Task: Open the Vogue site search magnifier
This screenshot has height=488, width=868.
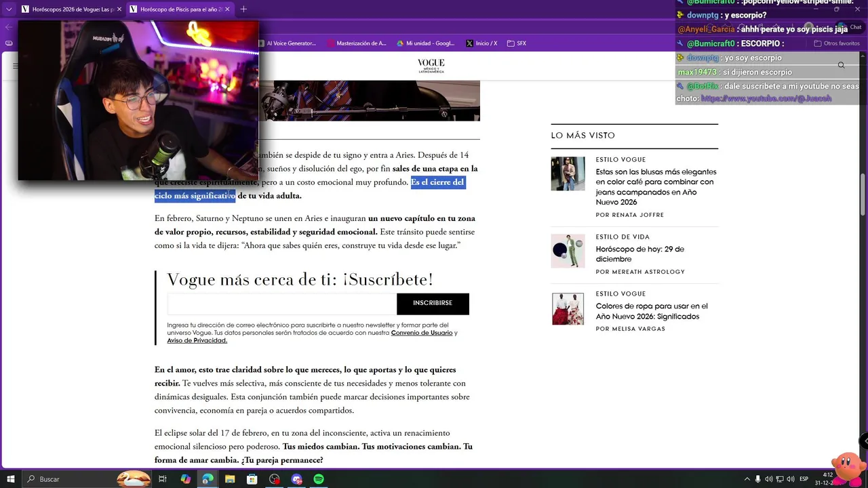Action: 841,66
